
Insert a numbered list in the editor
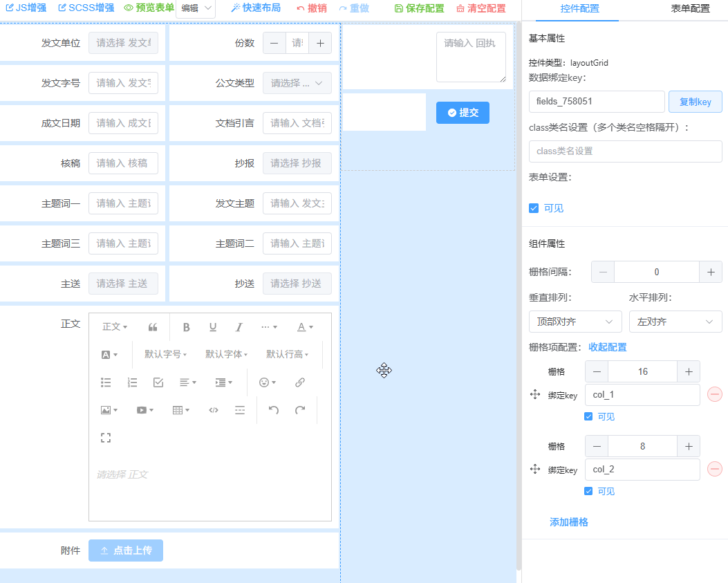[133, 382]
